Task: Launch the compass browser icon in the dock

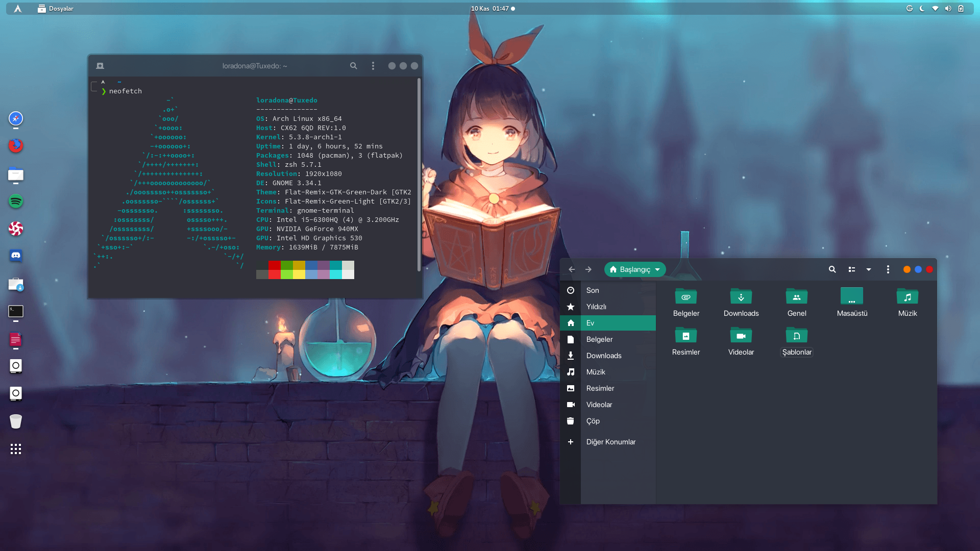Action: tap(16, 118)
